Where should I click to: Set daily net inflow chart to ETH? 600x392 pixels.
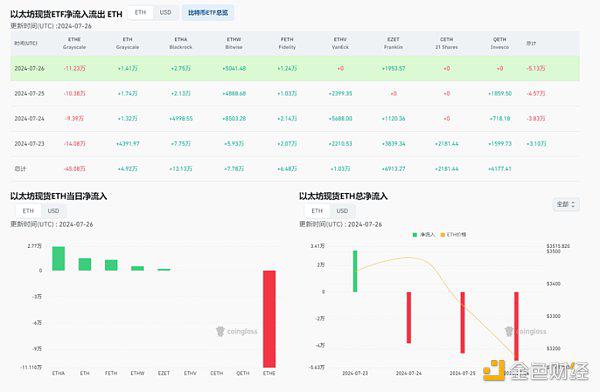[x=28, y=211]
